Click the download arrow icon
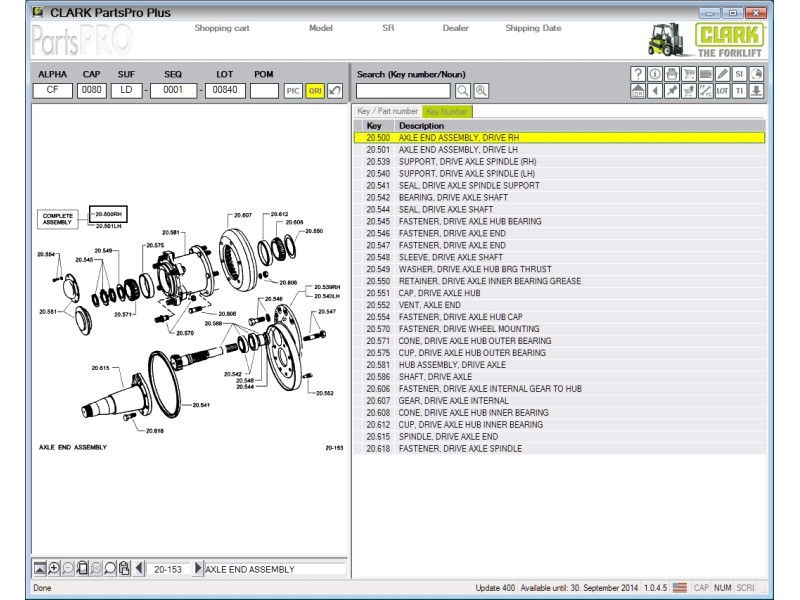 tap(757, 91)
